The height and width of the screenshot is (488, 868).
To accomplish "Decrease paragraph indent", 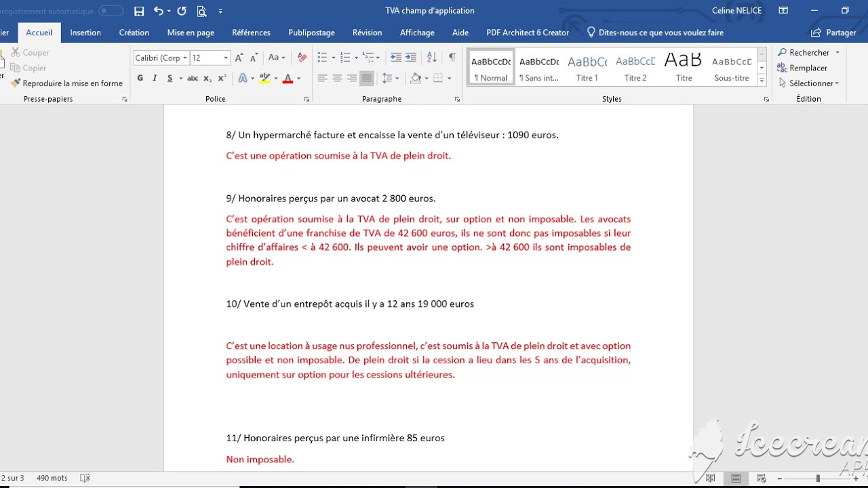I will 396,58.
